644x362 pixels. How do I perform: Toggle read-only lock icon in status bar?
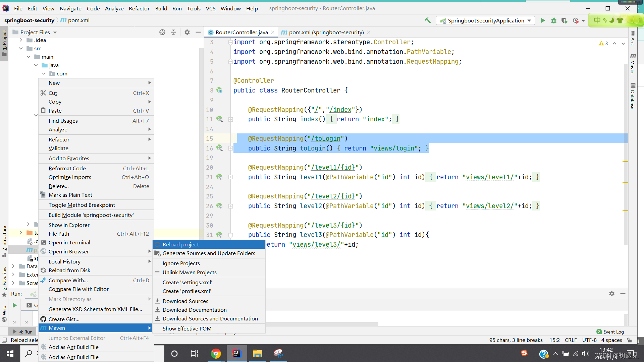pyautogui.click(x=630, y=340)
